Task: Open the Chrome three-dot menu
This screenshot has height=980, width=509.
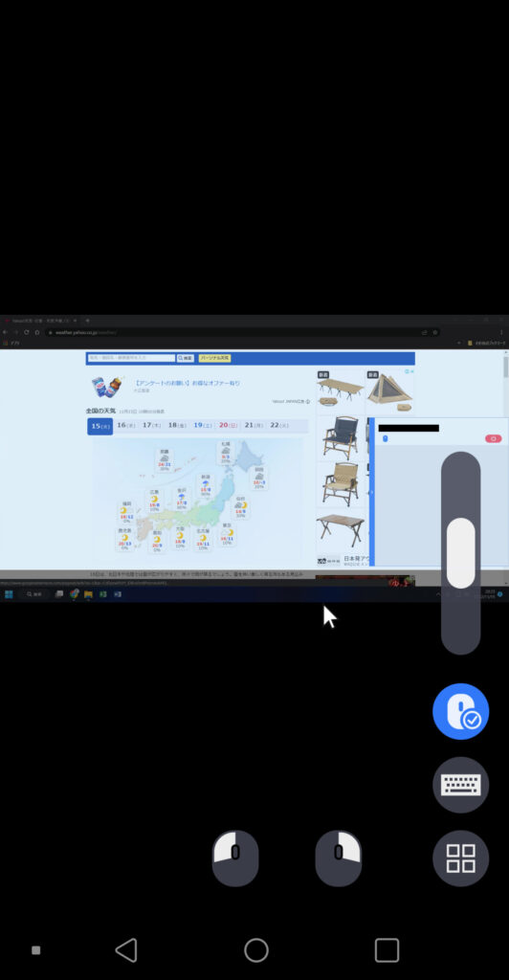Action: (501, 332)
